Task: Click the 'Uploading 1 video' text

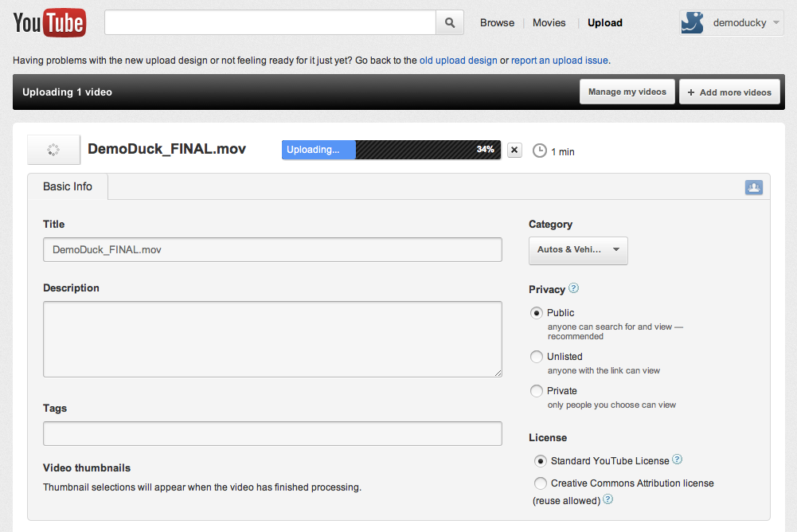Action: (x=67, y=92)
